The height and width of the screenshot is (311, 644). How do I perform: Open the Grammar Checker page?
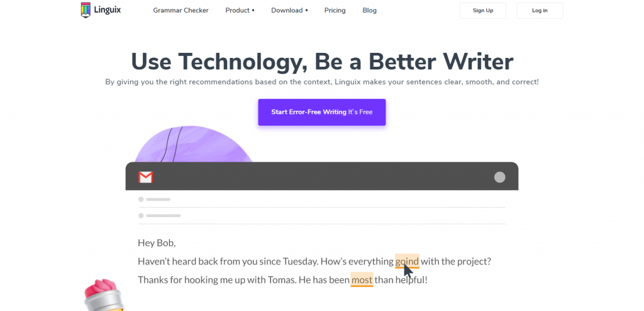pyautogui.click(x=180, y=10)
